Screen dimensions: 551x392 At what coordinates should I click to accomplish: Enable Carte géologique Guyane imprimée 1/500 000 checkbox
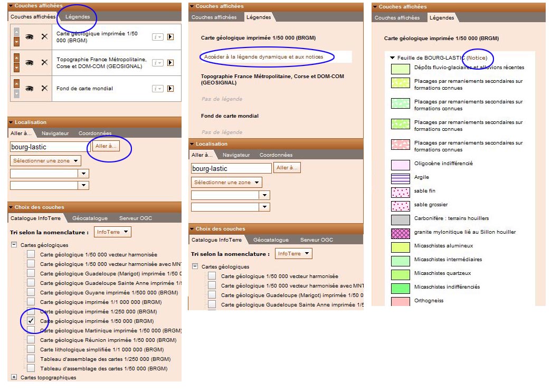click(31, 292)
